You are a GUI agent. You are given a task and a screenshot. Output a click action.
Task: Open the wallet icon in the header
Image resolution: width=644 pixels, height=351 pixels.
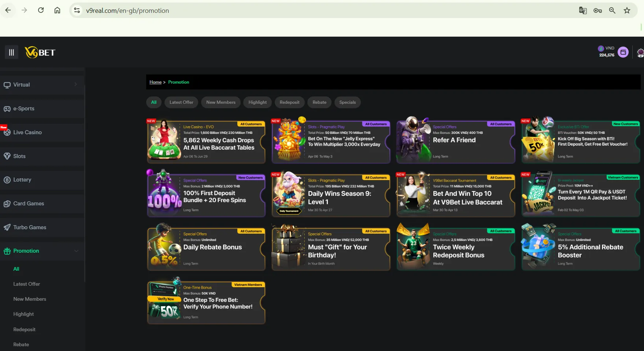pos(623,52)
